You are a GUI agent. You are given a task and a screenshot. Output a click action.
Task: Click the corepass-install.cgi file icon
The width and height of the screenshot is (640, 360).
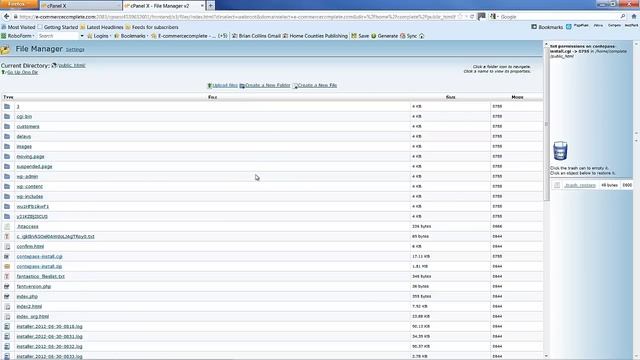[x=7, y=256]
